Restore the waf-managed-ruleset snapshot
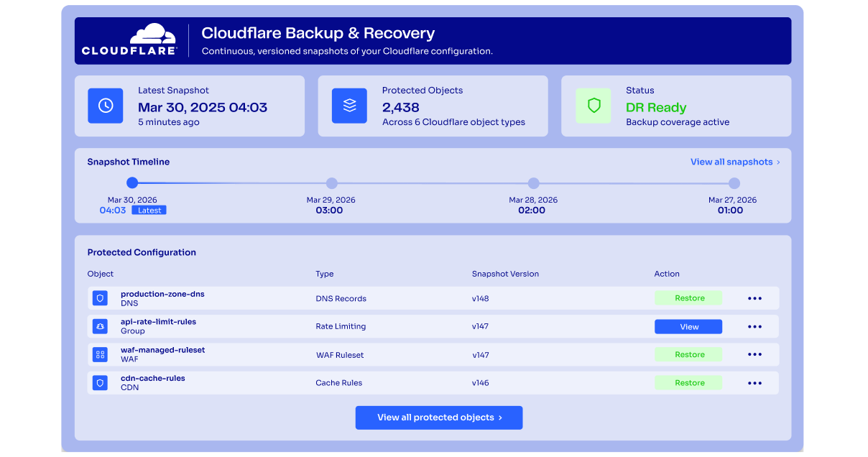Screen dimensions: 868x457 coord(688,354)
